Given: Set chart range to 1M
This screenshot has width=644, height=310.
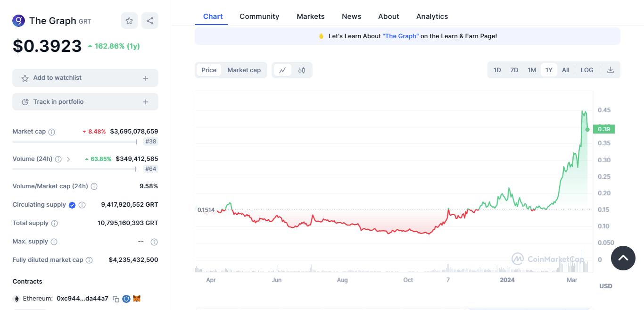Looking at the screenshot, I should pyautogui.click(x=532, y=70).
